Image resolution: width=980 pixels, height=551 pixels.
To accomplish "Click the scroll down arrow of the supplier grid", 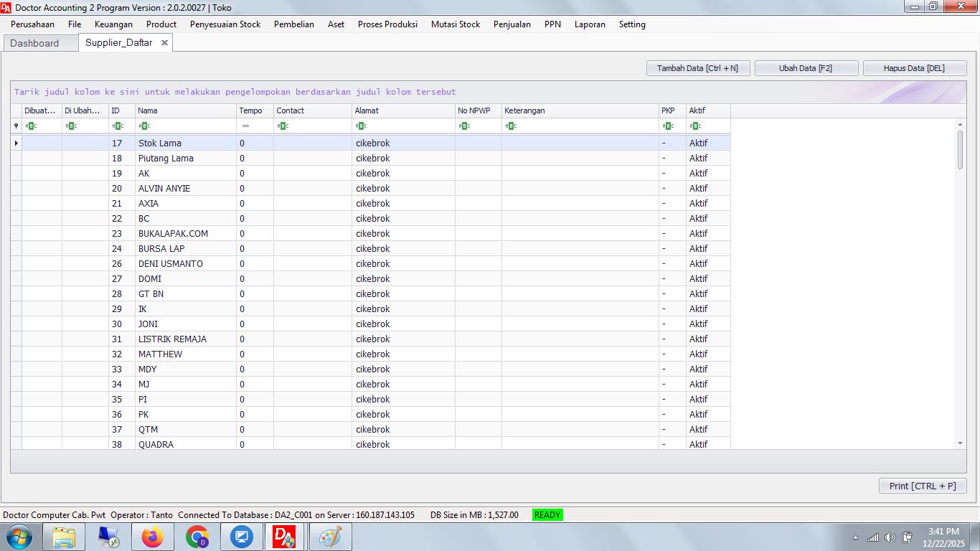I will [x=960, y=443].
